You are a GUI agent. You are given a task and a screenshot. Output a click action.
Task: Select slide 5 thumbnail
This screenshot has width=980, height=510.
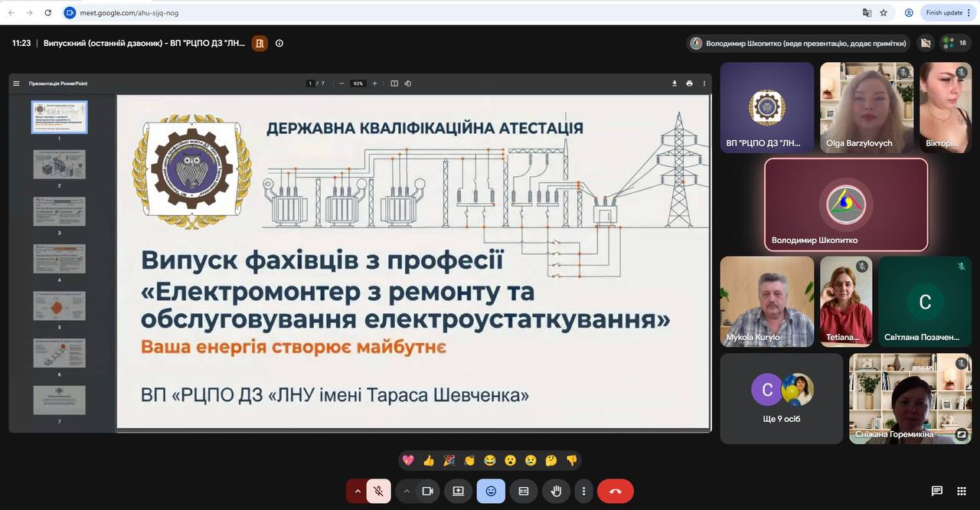[59, 306]
